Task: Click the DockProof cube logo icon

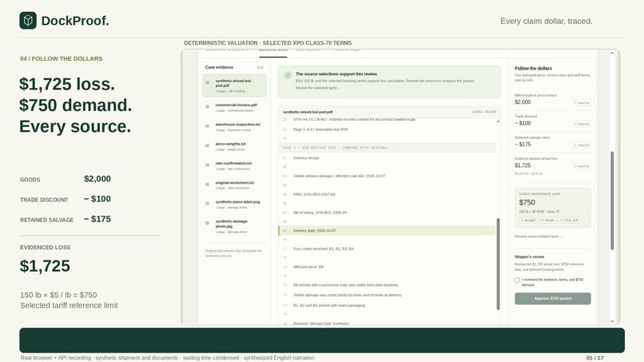Action: [x=28, y=21]
